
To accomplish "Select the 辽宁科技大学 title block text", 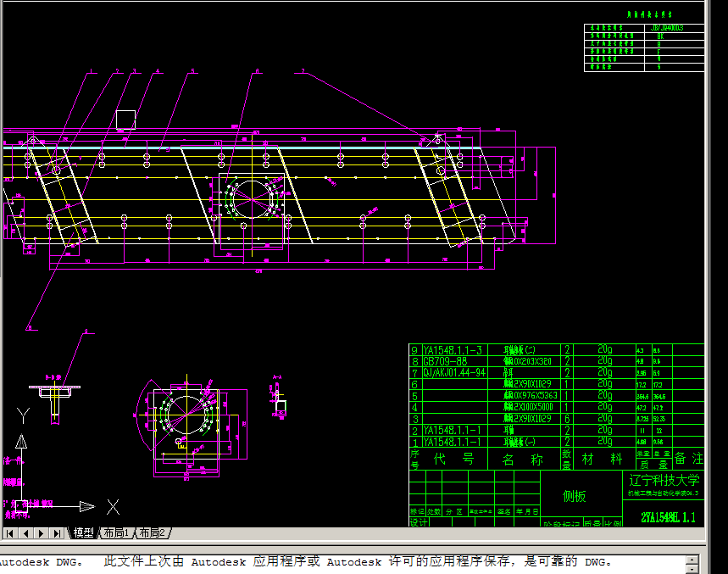I will pyautogui.click(x=664, y=480).
